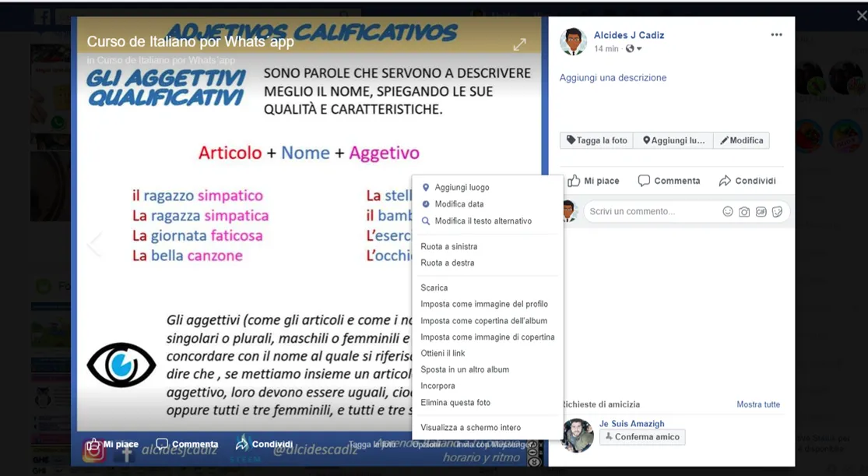Choose Incorpora from the menu
Viewport: 868px width, 476px height.
click(487, 386)
